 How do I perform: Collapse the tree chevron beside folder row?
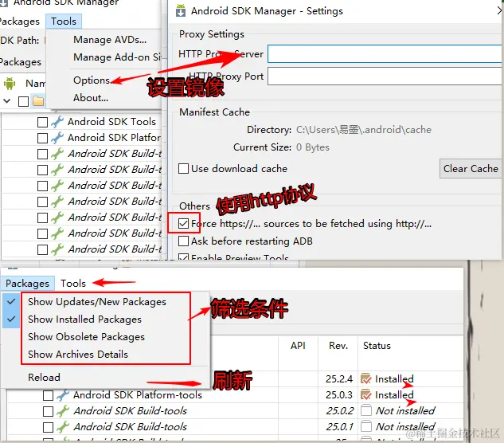[6, 101]
